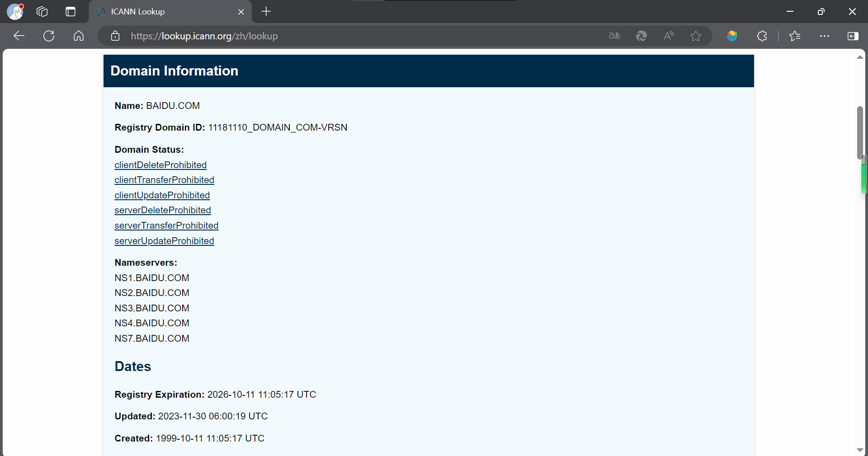The width and height of the screenshot is (868, 456).
Task: Open the serverDeleteProhibited status link
Action: pos(163,210)
